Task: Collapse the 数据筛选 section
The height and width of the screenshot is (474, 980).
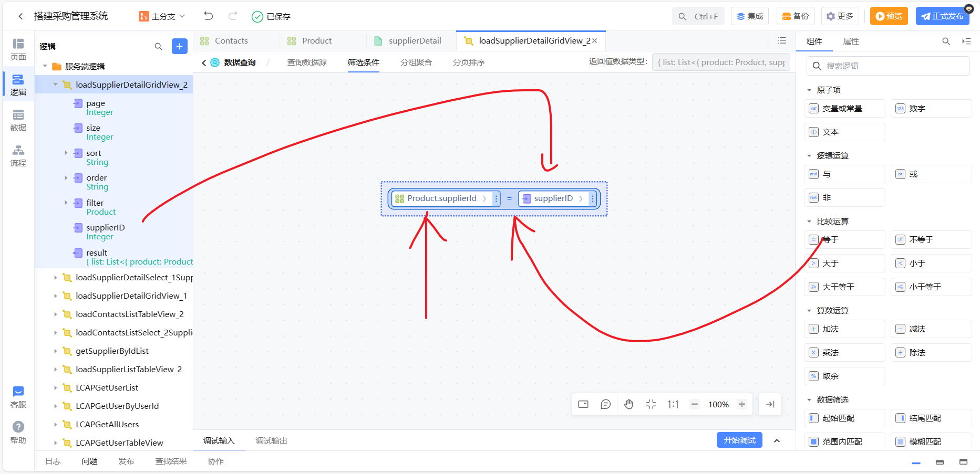Action: tap(809, 400)
